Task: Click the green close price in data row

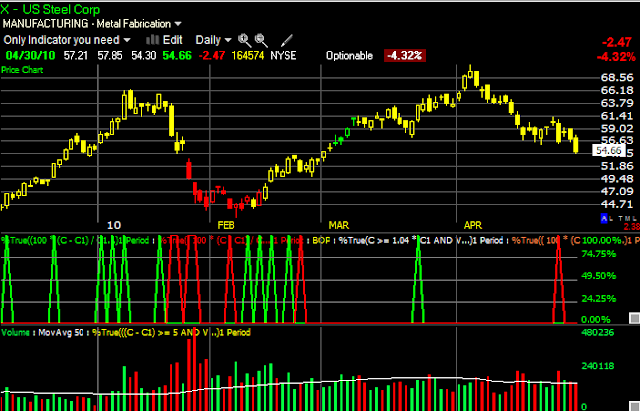Action: pos(177,56)
